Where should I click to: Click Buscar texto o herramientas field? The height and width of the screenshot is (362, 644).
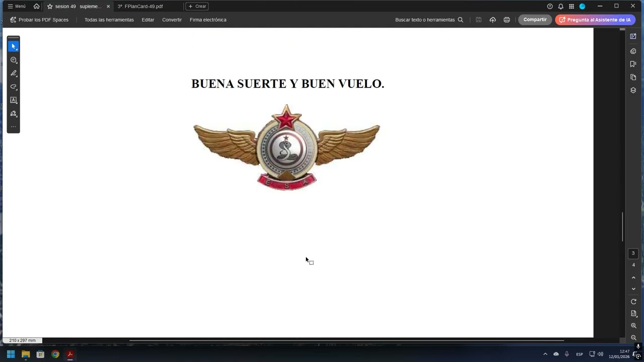[x=429, y=20]
